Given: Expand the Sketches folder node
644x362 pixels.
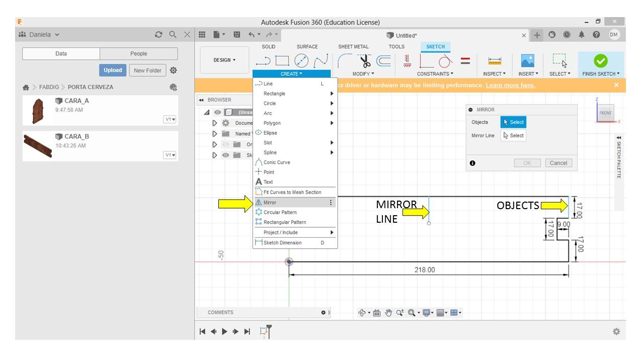Looking at the screenshot, I should click(215, 155).
